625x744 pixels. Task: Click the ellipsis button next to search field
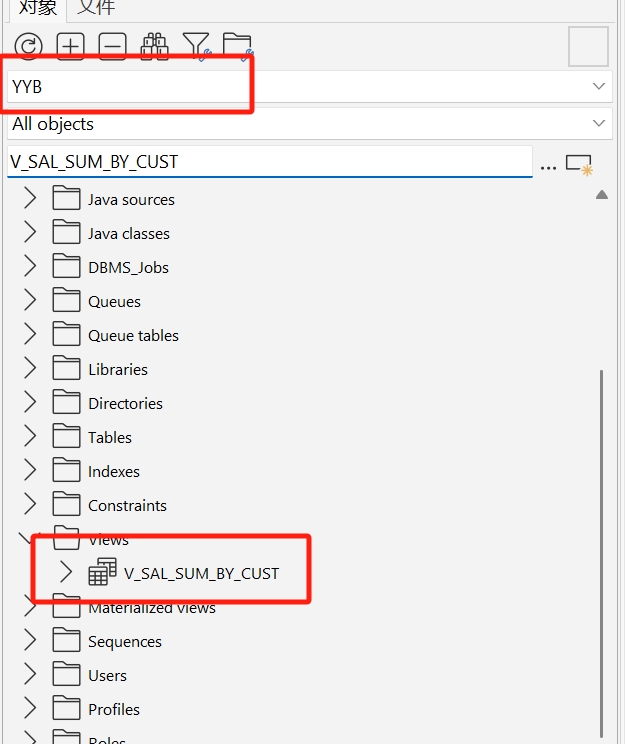(548, 166)
